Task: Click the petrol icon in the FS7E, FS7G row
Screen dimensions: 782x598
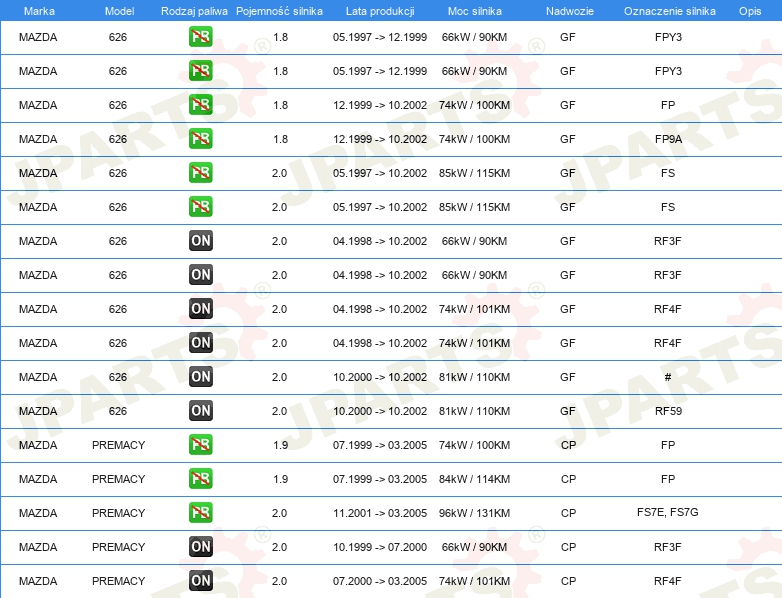Action: (x=200, y=512)
